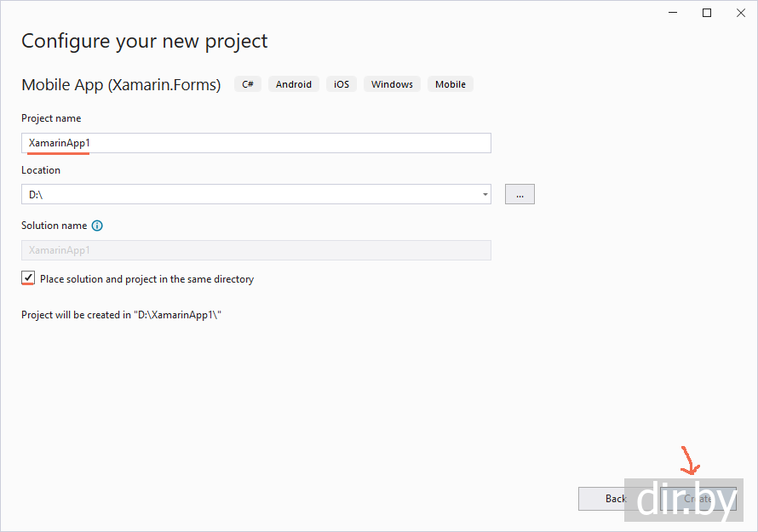This screenshot has width=758, height=532.
Task: Expand the Location dropdown arrow
Action: tap(485, 194)
